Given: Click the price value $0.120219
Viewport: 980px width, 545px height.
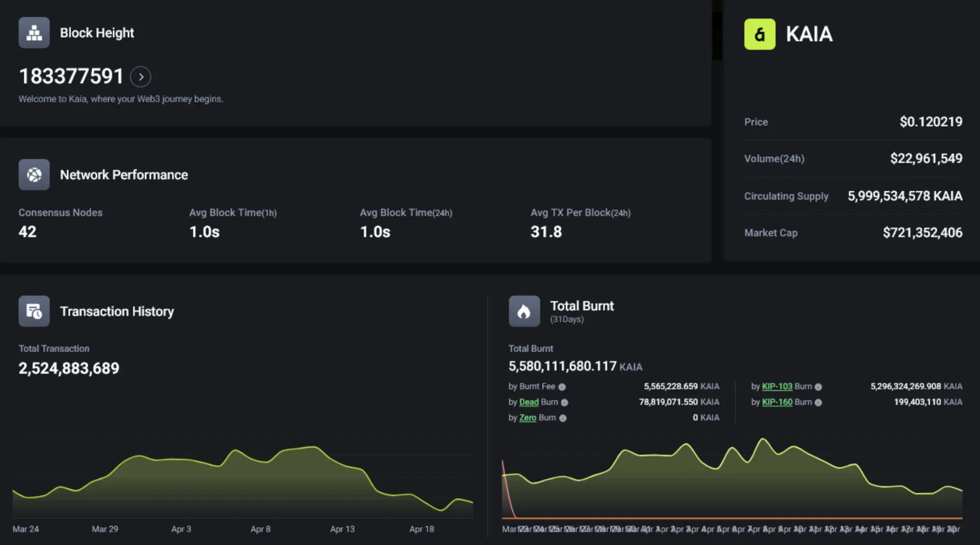Looking at the screenshot, I should 931,122.
